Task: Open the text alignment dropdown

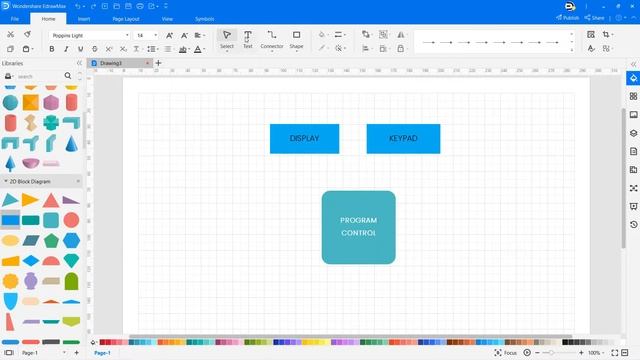Action: [x=200, y=36]
